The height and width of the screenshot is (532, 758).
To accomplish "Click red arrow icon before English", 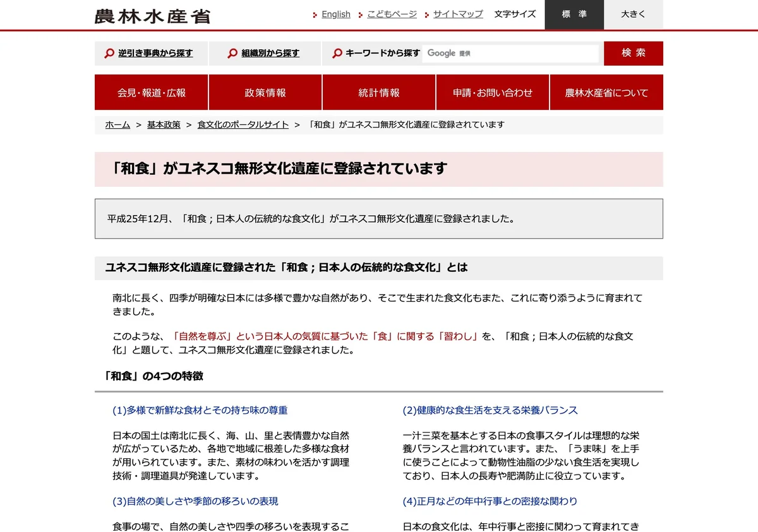I will tap(315, 15).
